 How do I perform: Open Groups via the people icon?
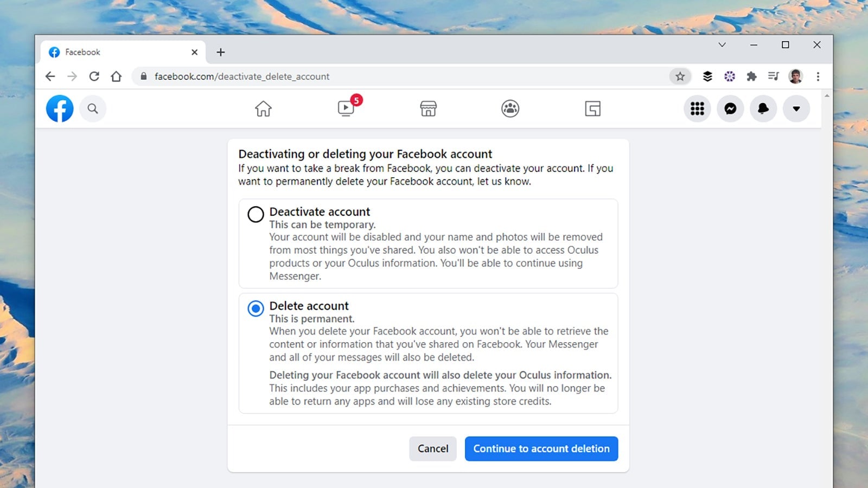point(510,108)
